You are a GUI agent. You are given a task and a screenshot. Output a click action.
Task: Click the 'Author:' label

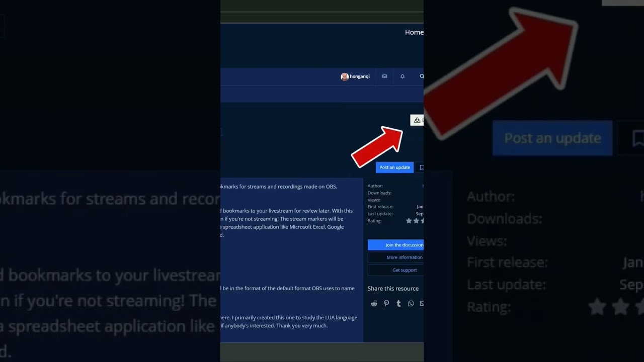tap(375, 186)
